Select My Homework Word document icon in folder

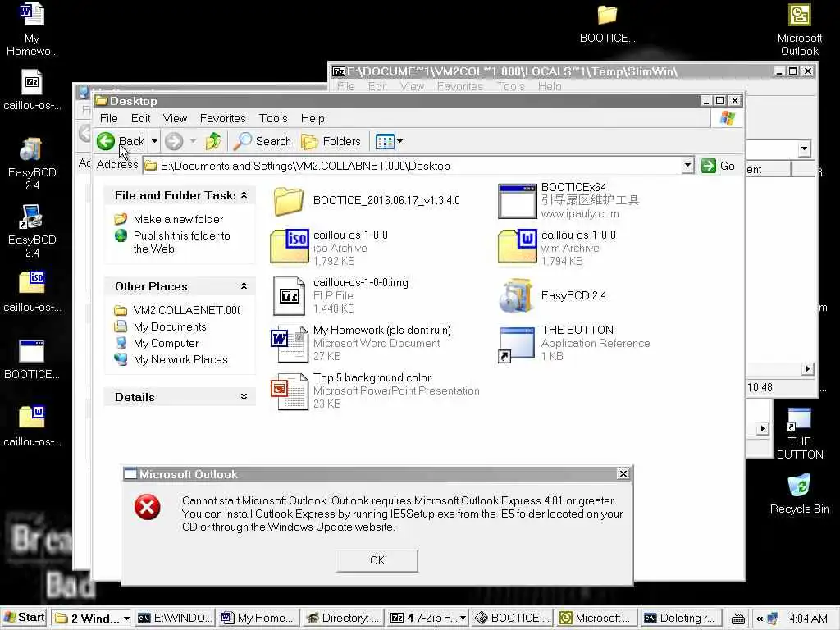[290, 344]
